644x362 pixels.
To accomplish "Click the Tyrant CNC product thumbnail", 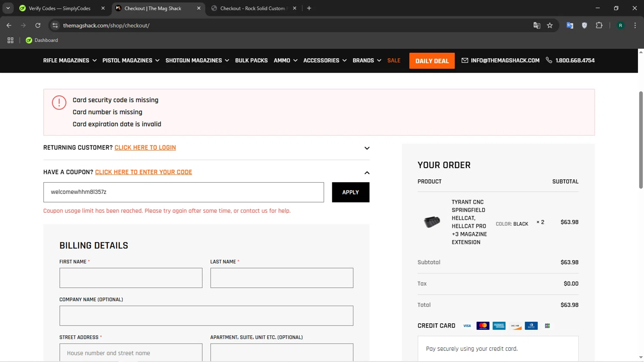I will (432, 222).
